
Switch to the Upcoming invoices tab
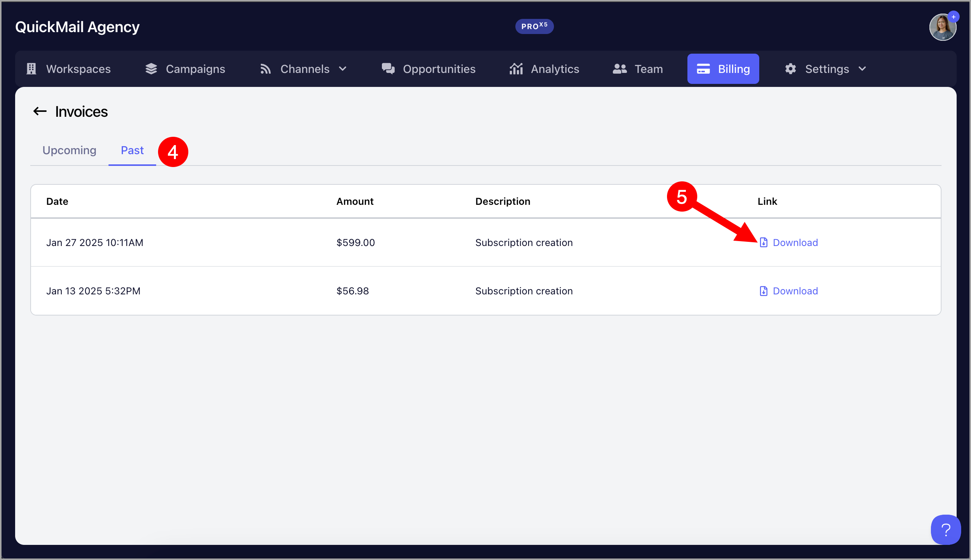click(x=69, y=150)
